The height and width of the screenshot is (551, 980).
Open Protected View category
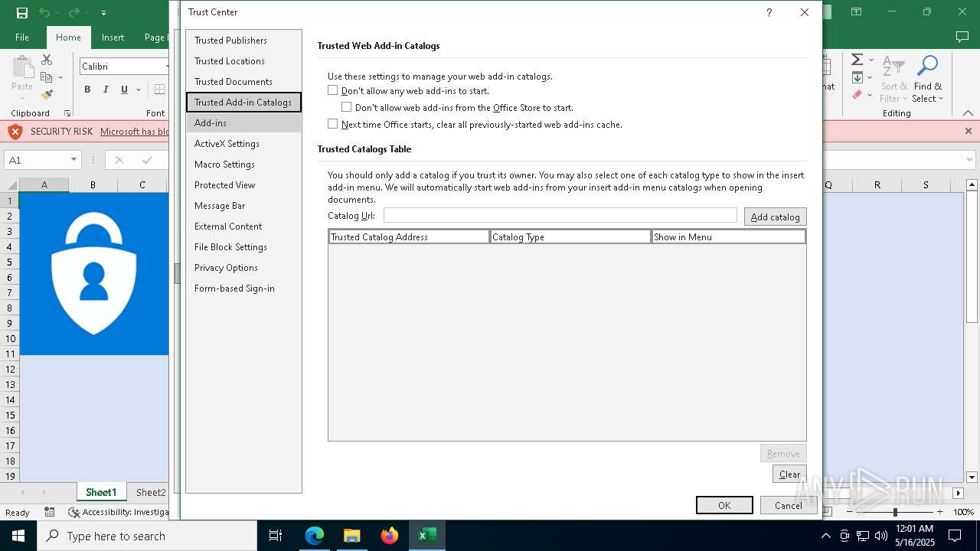(243, 184)
